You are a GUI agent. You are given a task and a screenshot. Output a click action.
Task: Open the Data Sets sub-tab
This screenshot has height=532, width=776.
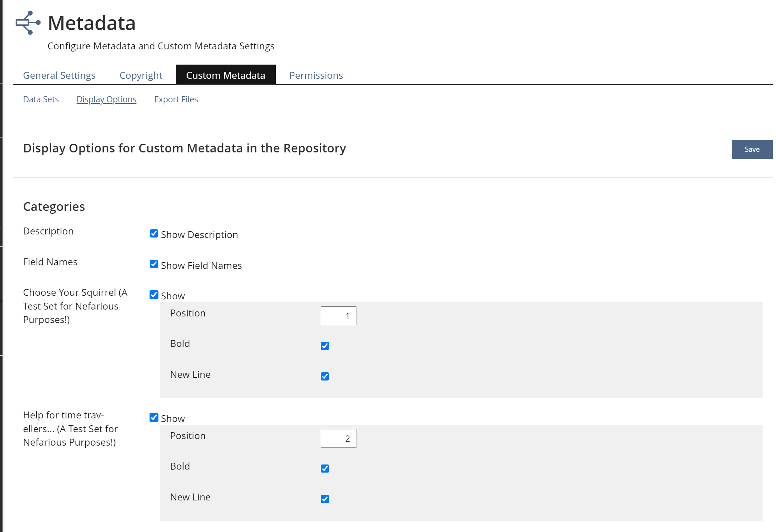tap(41, 99)
